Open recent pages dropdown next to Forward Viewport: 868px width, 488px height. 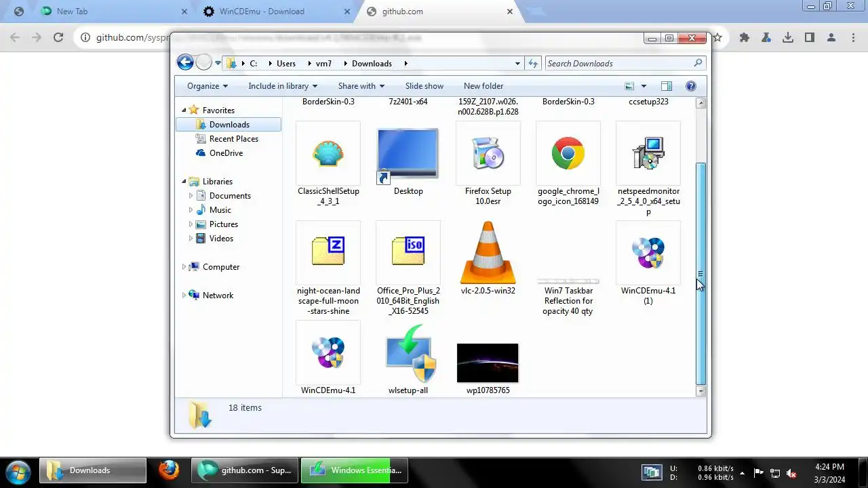[218, 63]
